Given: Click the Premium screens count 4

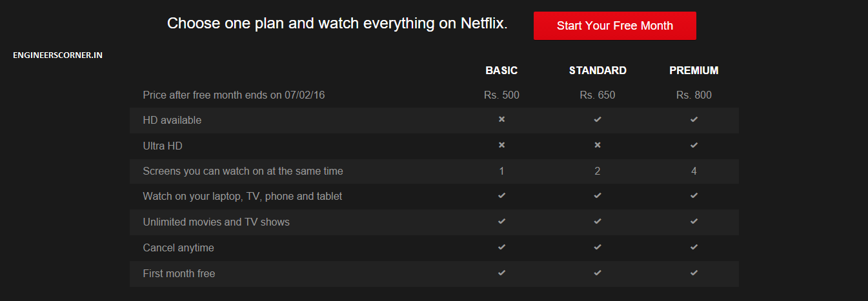Looking at the screenshot, I should pos(694,171).
